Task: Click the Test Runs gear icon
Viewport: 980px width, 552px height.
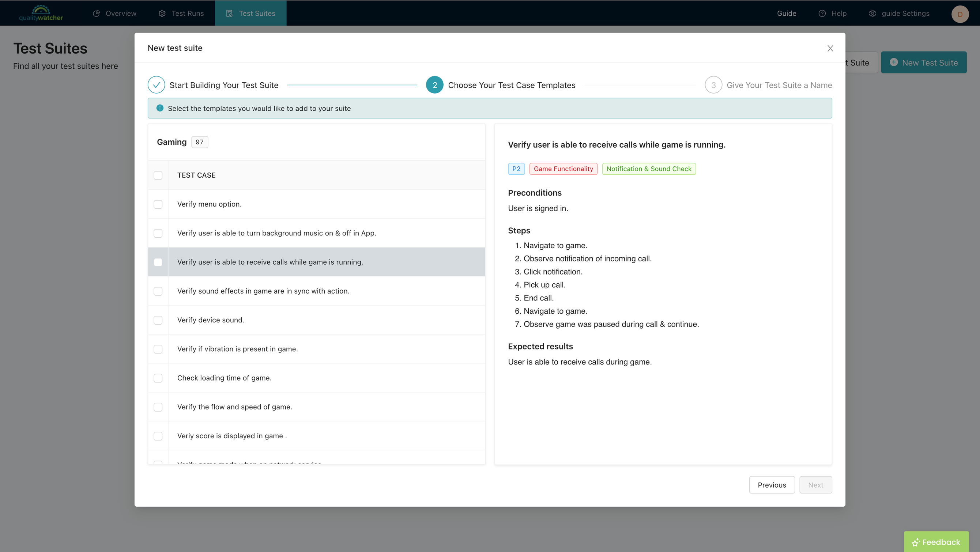Action: click(x=162, y=13)
